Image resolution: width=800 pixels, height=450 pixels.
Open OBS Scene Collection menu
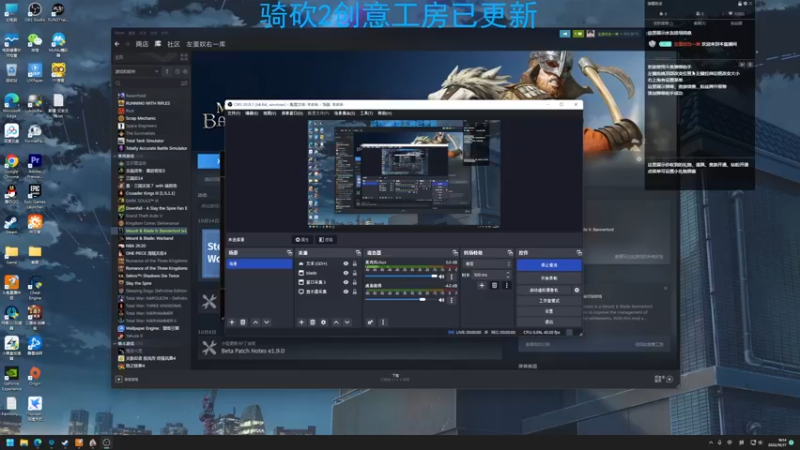pyautogui.click(x=344, y=113)
